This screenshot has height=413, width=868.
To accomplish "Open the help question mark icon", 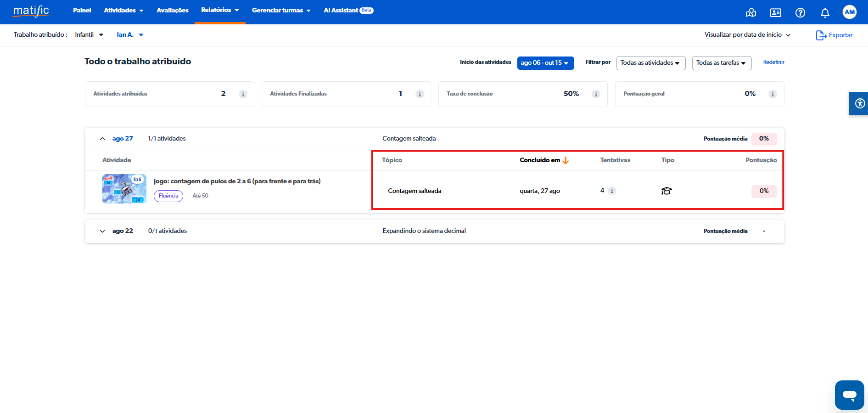I will point(800,12).
